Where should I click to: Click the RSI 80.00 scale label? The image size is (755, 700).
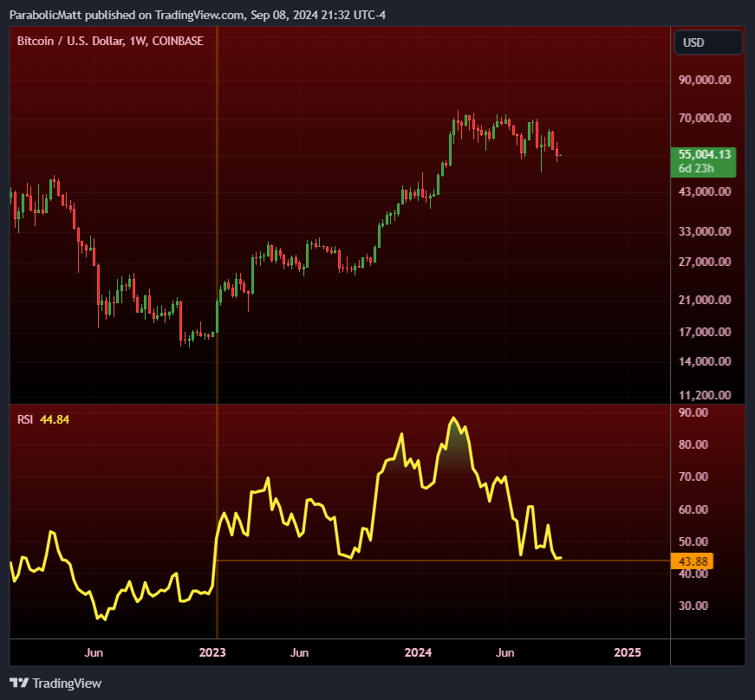click(x=693, y=444)
